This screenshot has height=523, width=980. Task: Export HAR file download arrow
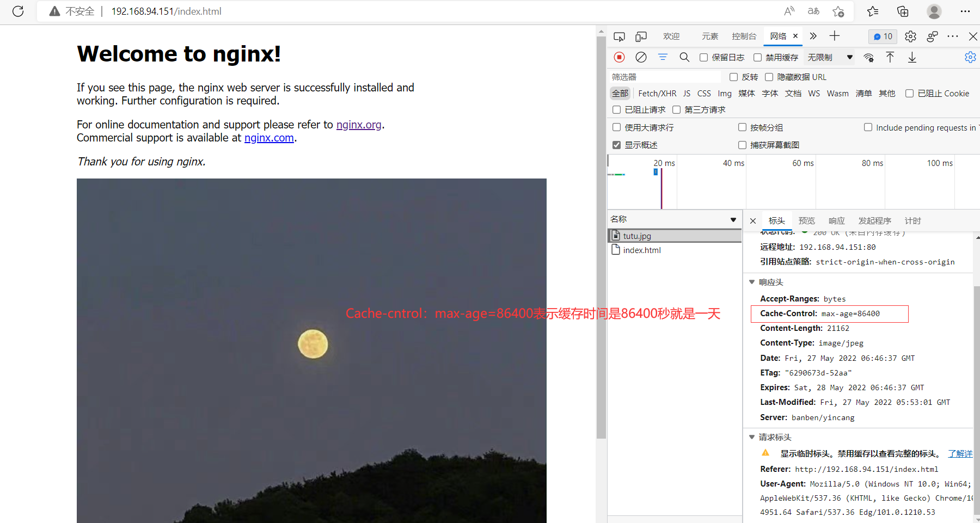point(912,57)
